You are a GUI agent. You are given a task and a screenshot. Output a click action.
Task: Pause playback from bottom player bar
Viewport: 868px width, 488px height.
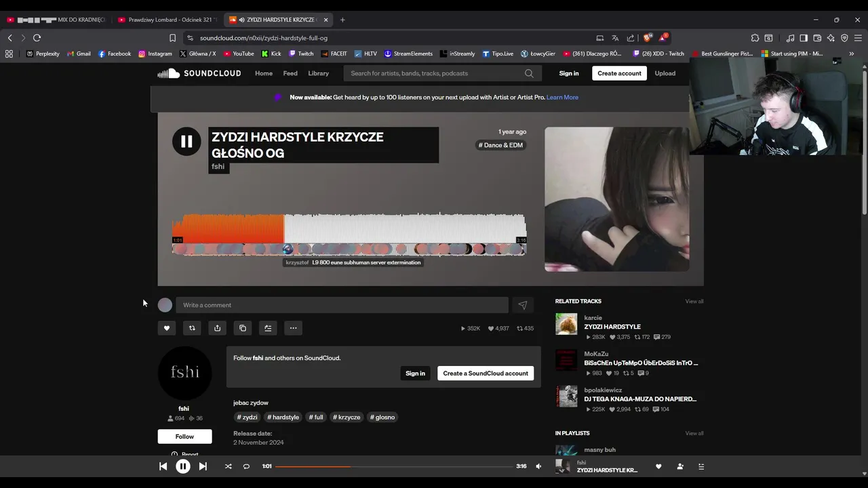point(183,466)
